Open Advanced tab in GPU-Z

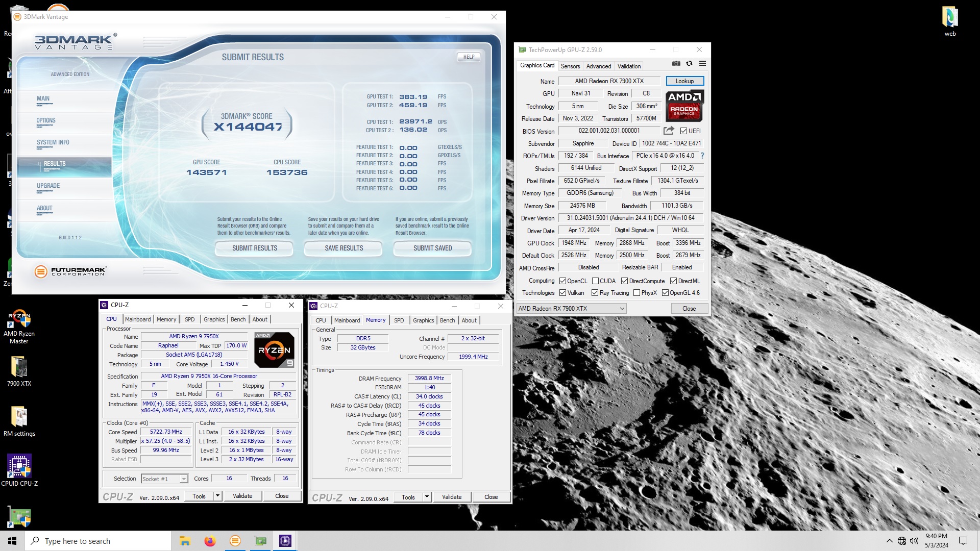click(x=598, y=66)
